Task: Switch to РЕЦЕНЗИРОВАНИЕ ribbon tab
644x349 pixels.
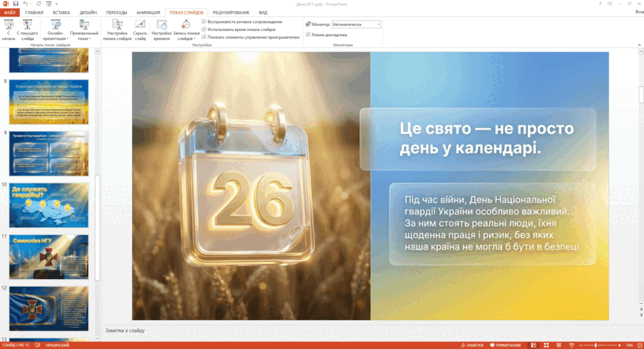Action: point(231,13)
